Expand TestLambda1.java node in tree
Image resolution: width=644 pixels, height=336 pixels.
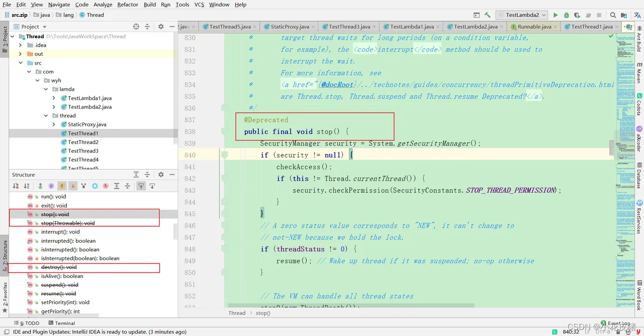(x=54, y=98)
